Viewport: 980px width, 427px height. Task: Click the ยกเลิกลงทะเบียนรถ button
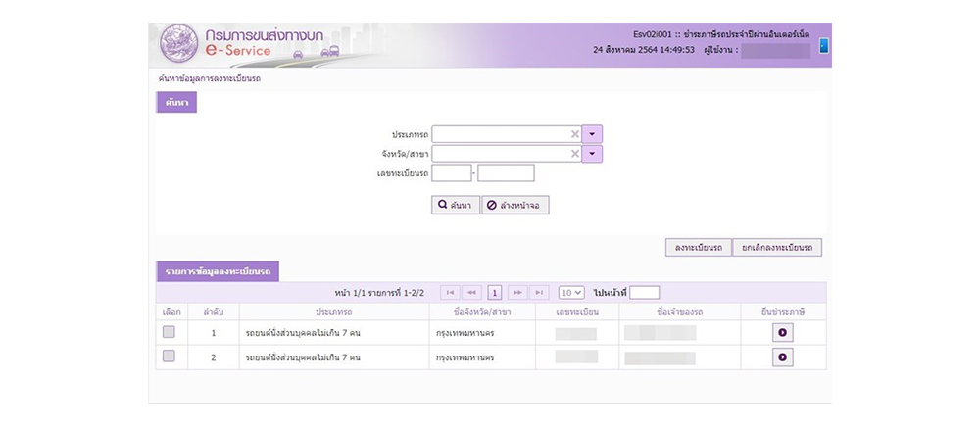point(777,248)
